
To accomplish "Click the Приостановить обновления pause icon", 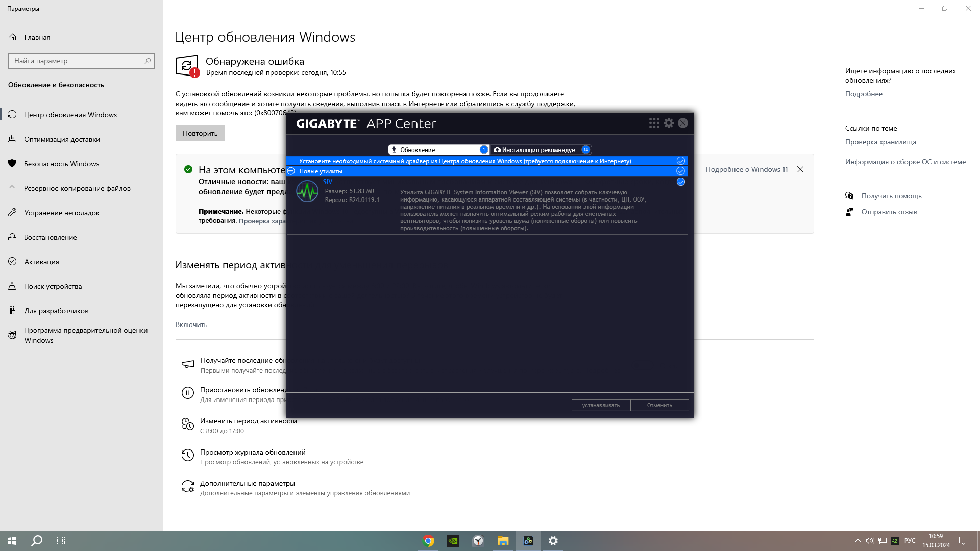I will (187, 393).
